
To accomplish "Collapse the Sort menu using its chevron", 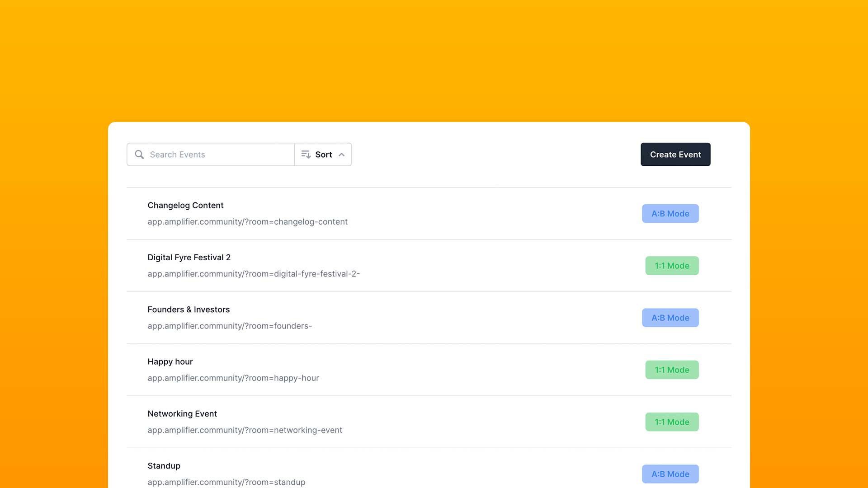I will (342, 154).
